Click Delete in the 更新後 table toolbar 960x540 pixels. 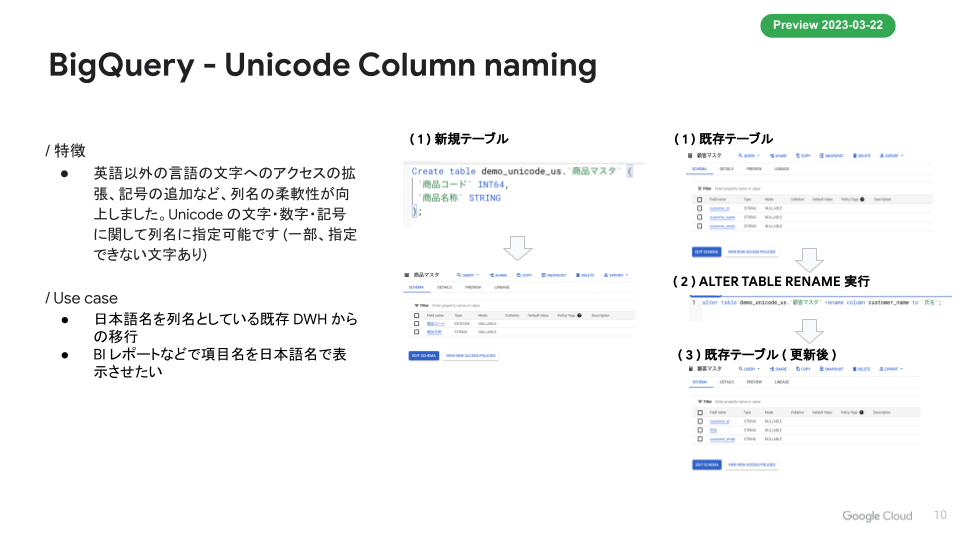(862, 369)
